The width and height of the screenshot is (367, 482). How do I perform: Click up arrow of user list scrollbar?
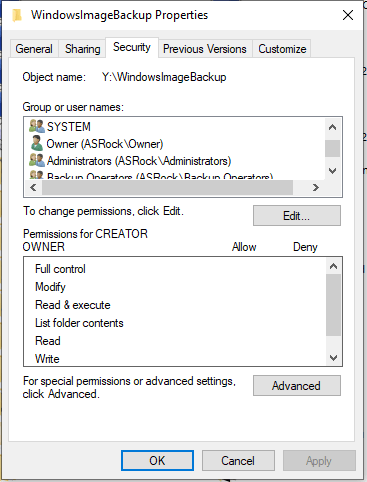coord(332,127)
